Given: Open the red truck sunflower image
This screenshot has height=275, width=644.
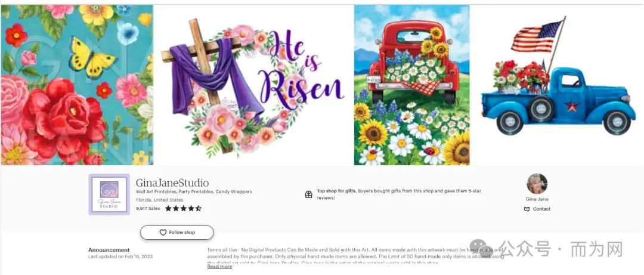Looking at the screenshot, I should [x=412, y=85].
